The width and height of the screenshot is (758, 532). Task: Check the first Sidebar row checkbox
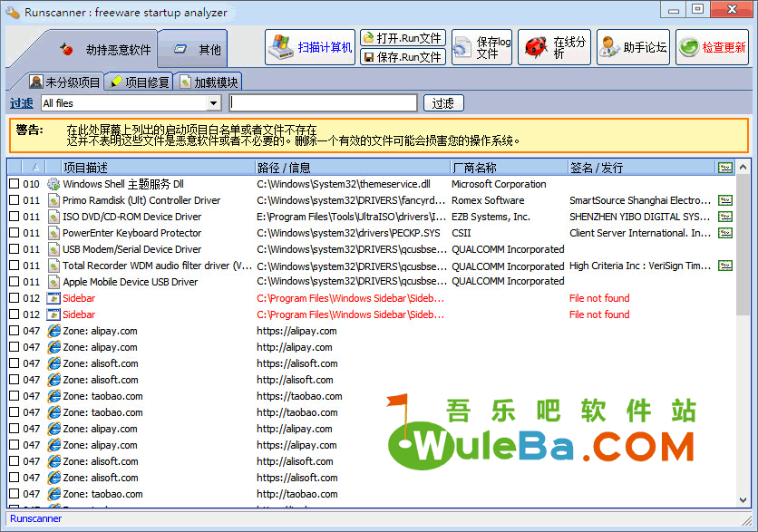[x=15, y=297]
